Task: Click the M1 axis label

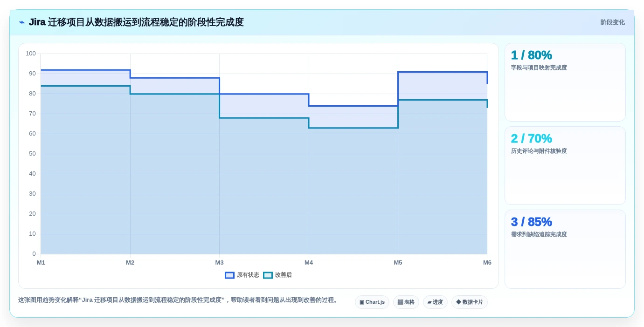Action: (x=41, y=263)
